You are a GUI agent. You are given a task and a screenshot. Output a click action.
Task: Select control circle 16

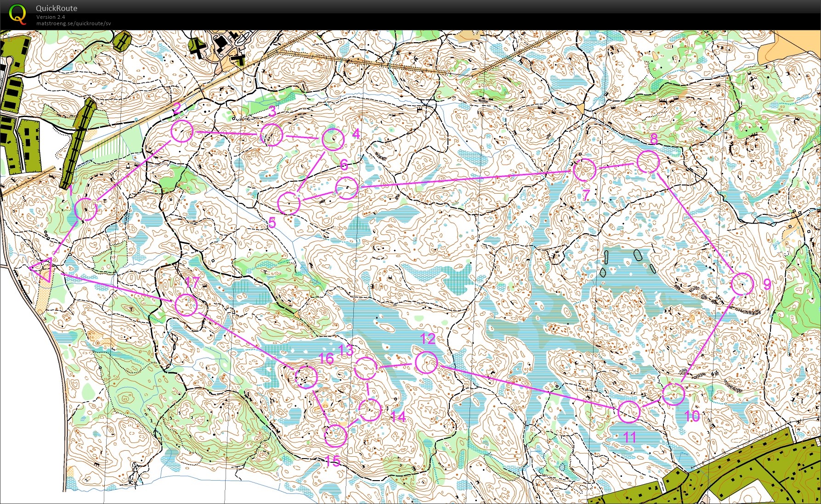[306, 377]
